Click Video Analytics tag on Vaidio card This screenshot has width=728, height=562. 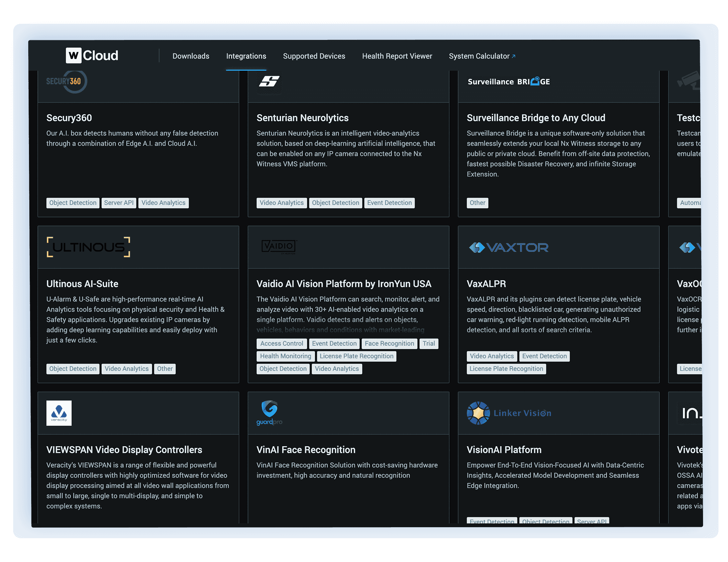tap(337, 369)
